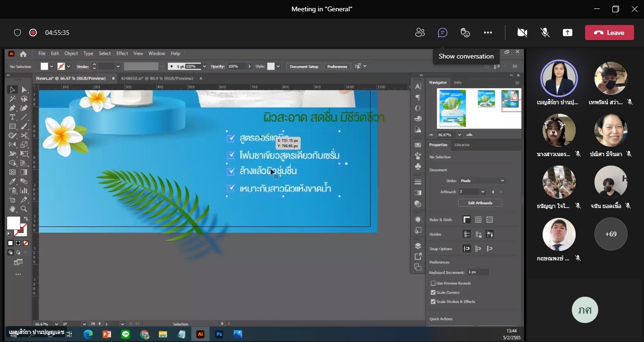Select the Free Transform tool
Screen dimensions: 644x342
click(24, 154)
